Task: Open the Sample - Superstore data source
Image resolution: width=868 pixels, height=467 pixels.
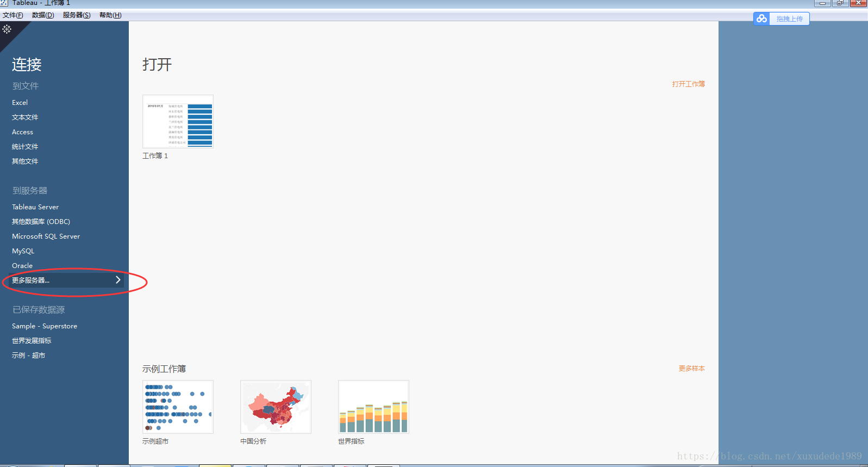Action: click(45, 326)
